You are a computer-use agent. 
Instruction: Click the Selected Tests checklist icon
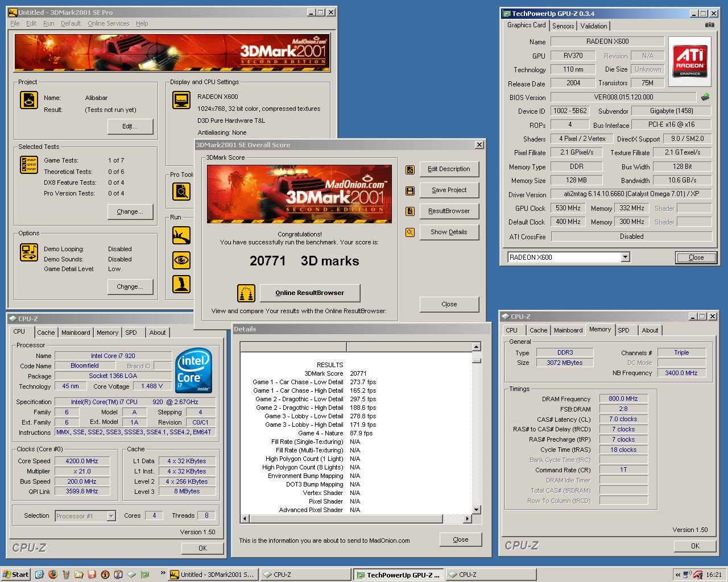pyautogui.click(x=29, y=165)
